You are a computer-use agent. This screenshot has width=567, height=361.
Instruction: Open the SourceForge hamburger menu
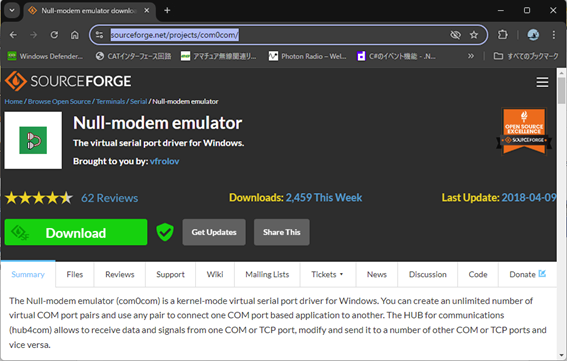click(x=542, y=82)
